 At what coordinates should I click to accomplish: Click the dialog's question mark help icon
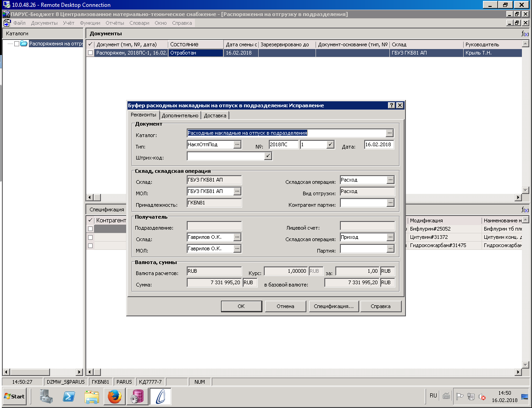pos(391,105)
